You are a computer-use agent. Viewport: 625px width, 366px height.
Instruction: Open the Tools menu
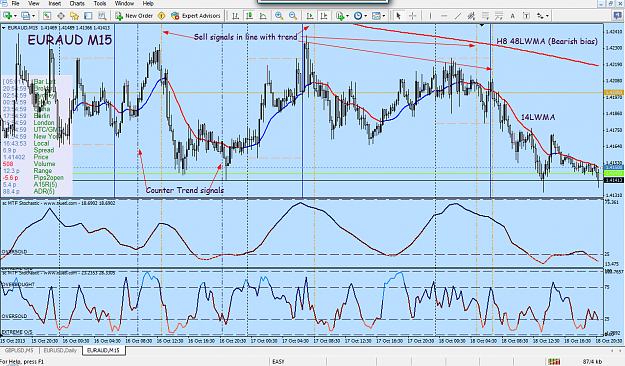click(100, 4)
